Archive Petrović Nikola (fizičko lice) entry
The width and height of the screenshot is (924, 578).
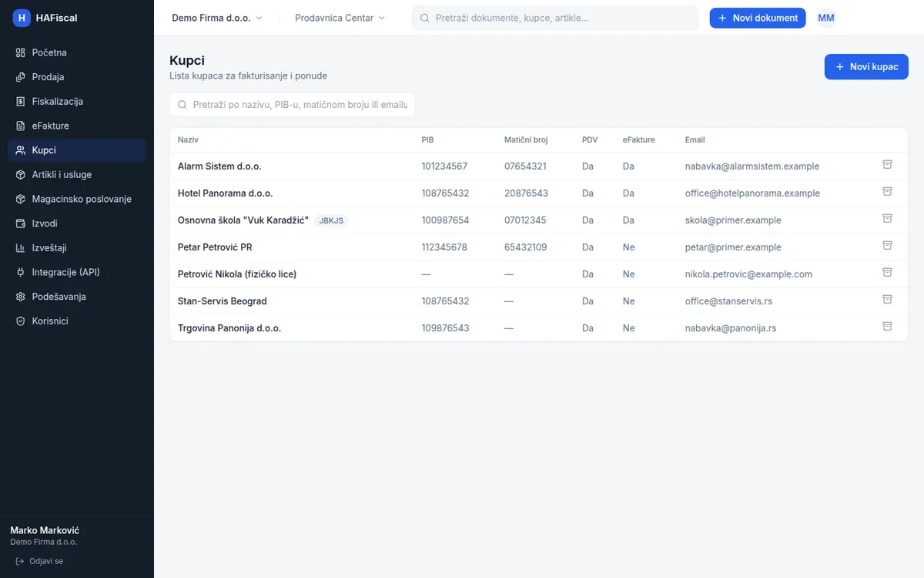pos(887,273)
